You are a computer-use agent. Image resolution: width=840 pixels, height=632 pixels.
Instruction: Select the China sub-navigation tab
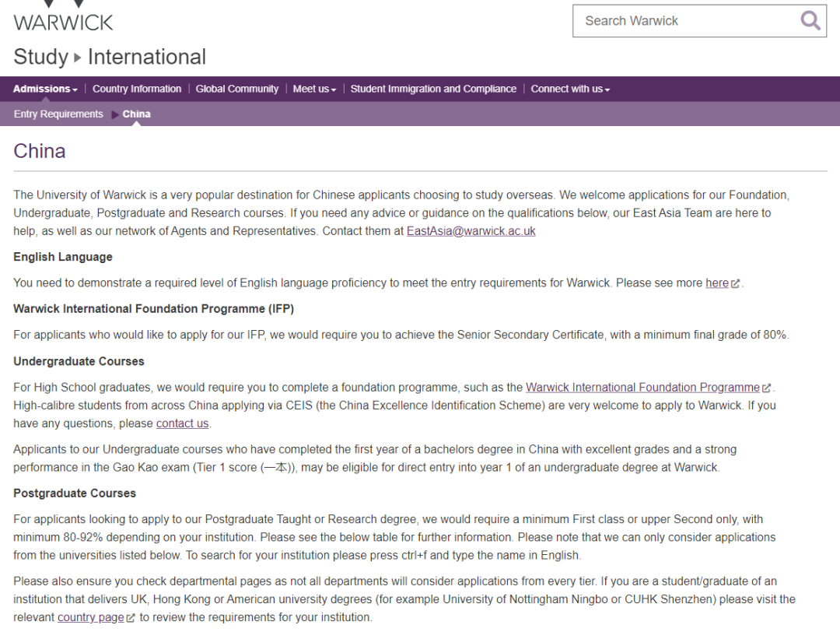[x=137, y=114]
